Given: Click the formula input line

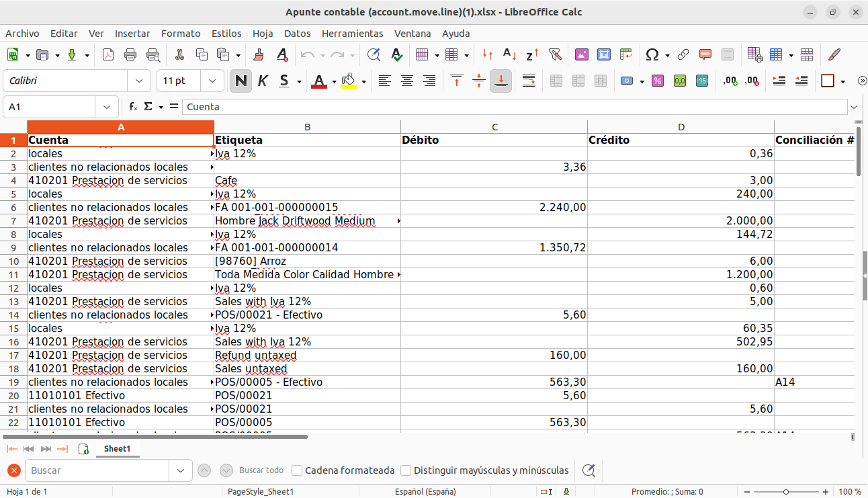Looking at the screenshot, I should pos(514,107).
